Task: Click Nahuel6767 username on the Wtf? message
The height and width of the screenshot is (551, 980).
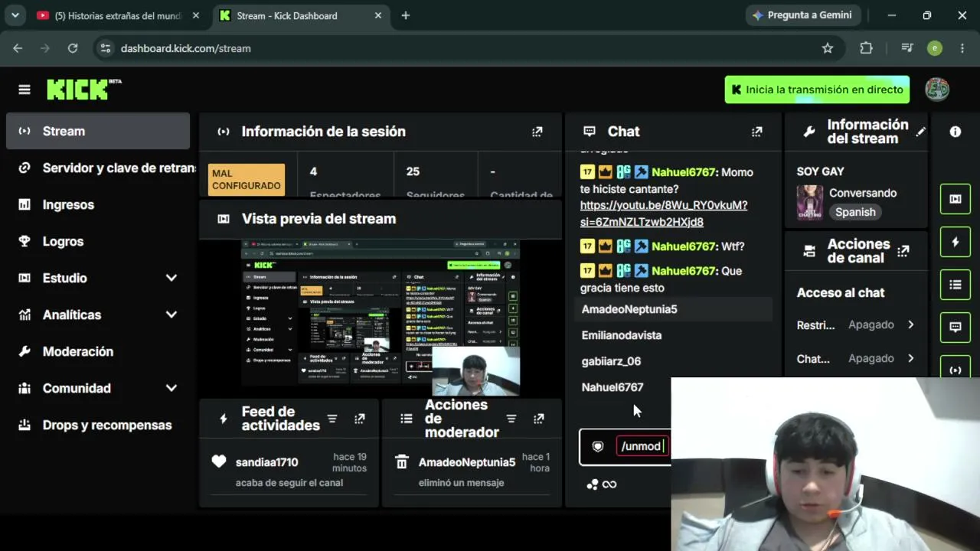Action: coord(685,246)
